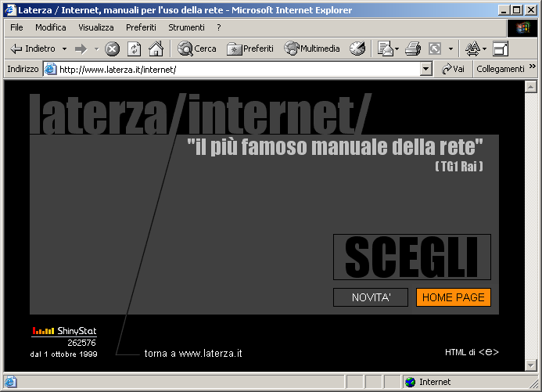The height and width of the screenshot is (392, 542).
Task: Click the status bar page icon
Action: 10,382
